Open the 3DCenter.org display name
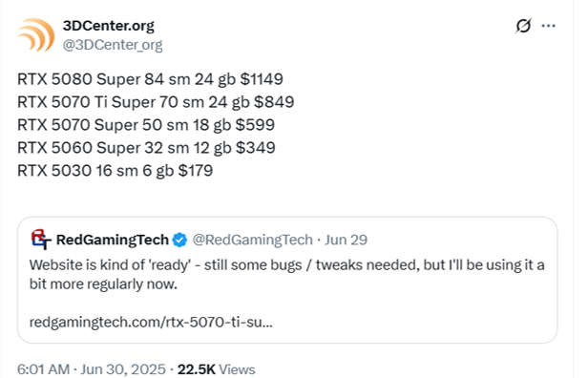 (109, 26)
